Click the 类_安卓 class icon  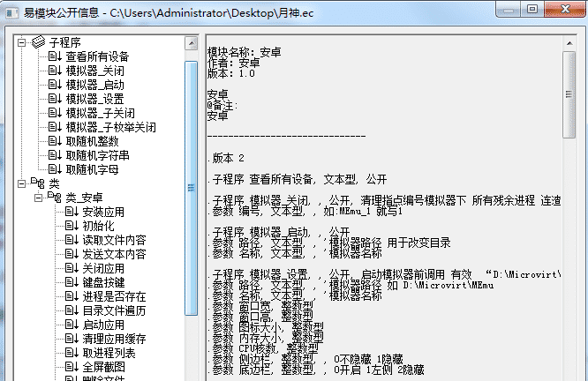(55, 198)
